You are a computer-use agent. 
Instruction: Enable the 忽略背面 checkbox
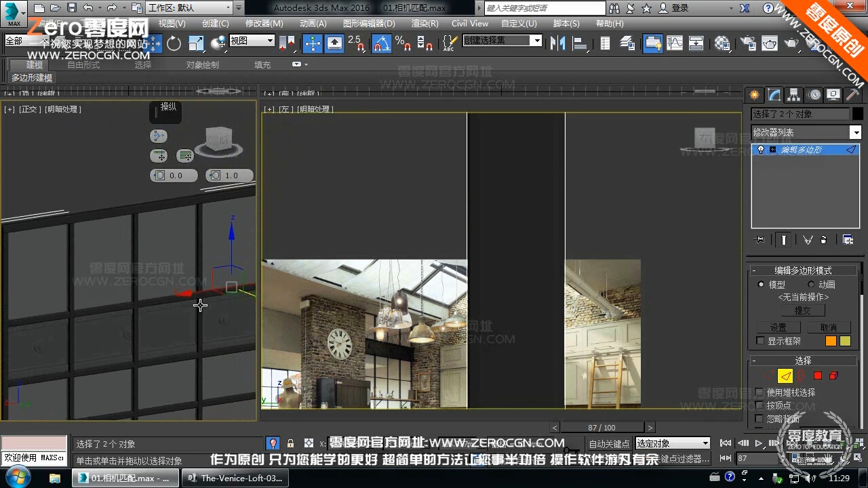[759, 419]
